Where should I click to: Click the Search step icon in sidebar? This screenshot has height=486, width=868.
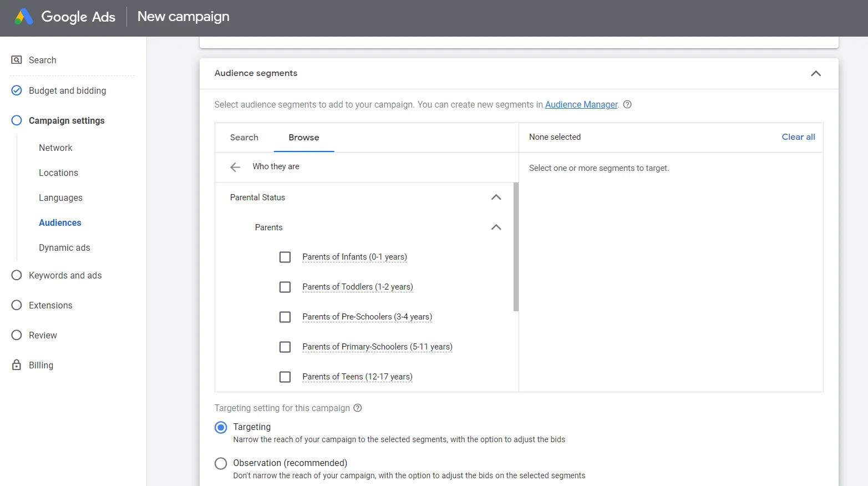tap(17, 60)
